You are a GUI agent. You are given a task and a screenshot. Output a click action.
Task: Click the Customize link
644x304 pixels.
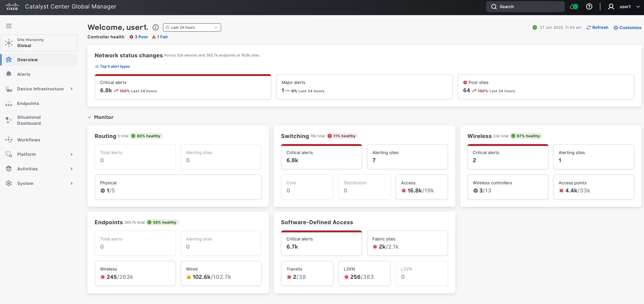(628, 27)
